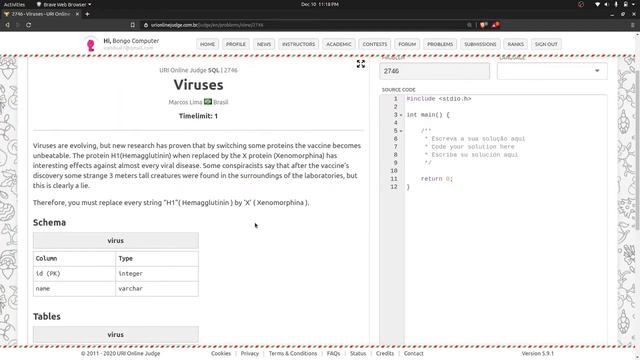Open the FORUM nav item
Image resolution: width=640 pixels, height=360 pixels.
(x=407, y=44)
